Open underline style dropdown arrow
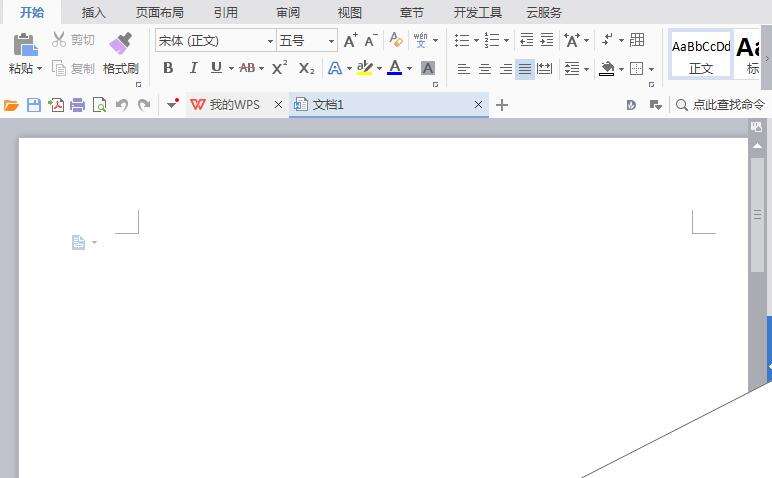Viewport: 772px width, 478px height. (231, 68)
